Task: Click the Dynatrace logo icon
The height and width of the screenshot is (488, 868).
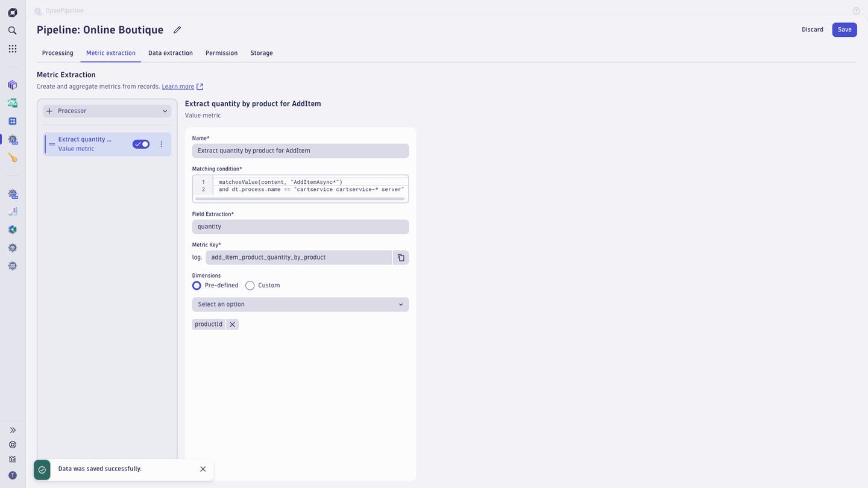Action: (13, 12)
